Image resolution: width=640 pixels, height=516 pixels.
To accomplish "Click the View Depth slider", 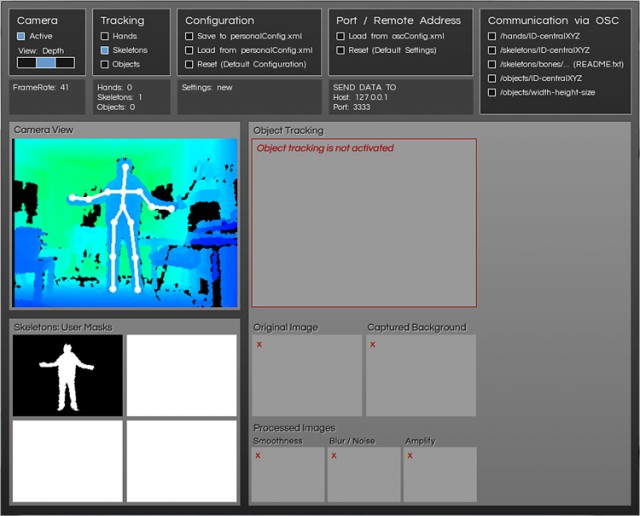I will click(46, 63).
